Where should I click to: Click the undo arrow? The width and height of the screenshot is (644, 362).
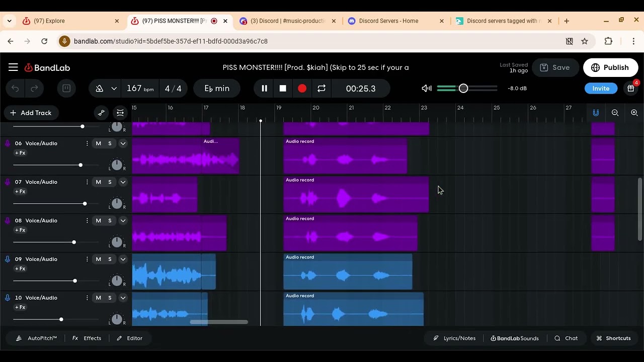coord(15,88)
